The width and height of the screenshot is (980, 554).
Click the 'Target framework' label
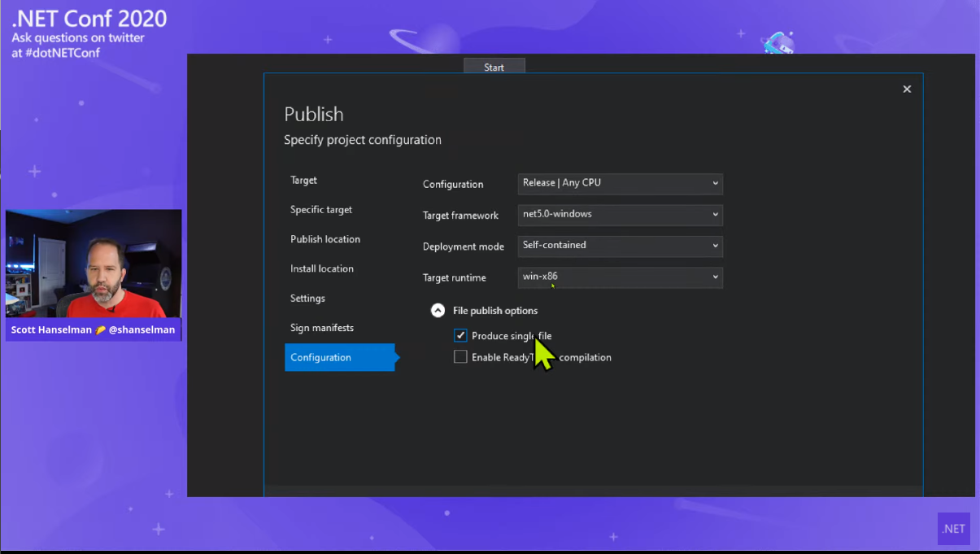[460, 216]
